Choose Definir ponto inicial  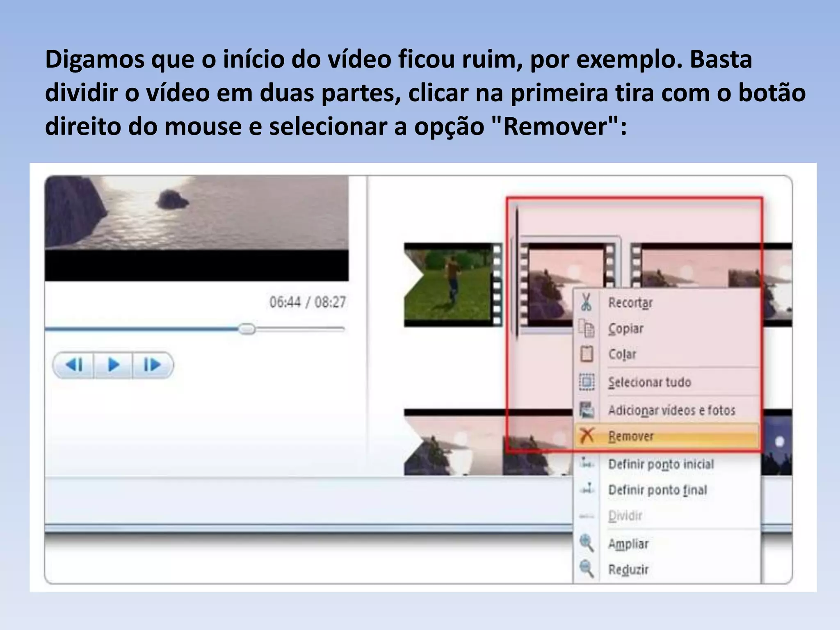667,464
